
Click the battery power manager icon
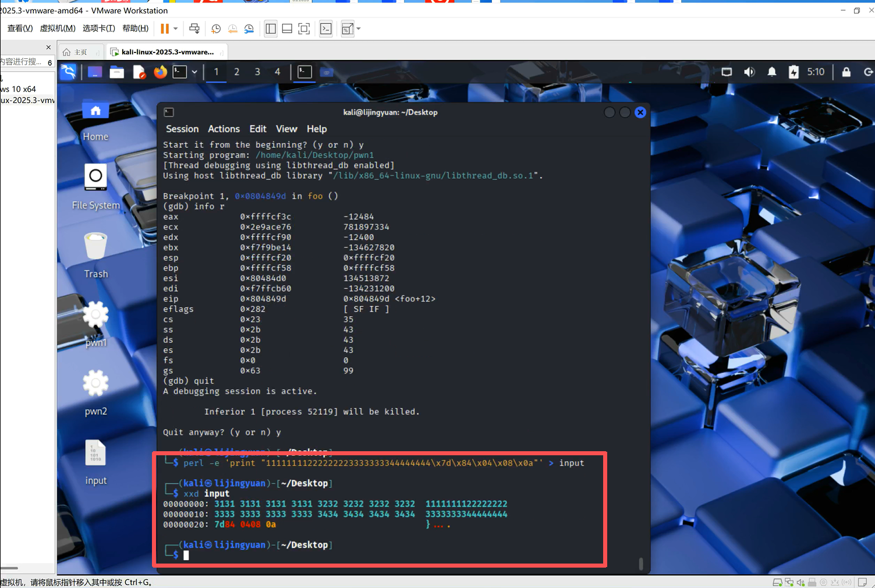[793, 72]
